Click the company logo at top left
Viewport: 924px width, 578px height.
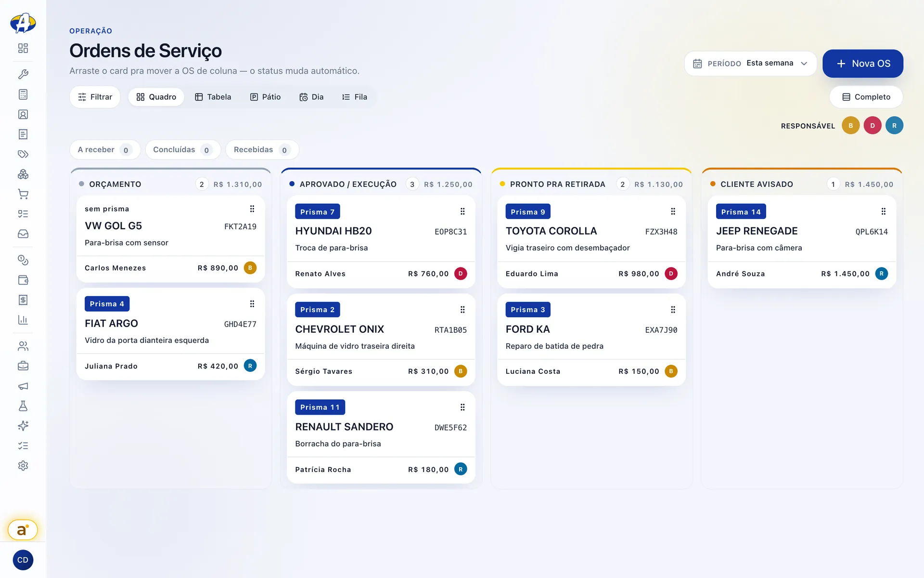click(23, 23)
